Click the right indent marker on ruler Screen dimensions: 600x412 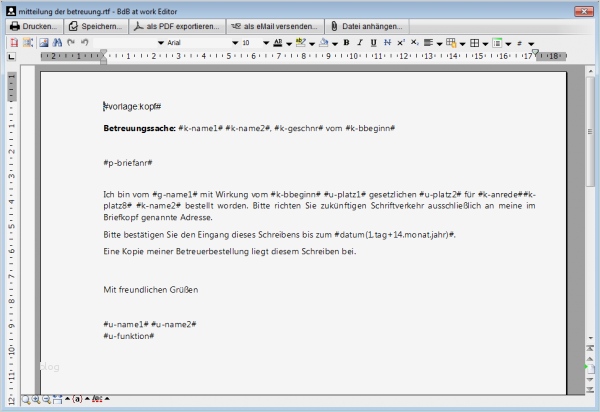coord(535,53)
